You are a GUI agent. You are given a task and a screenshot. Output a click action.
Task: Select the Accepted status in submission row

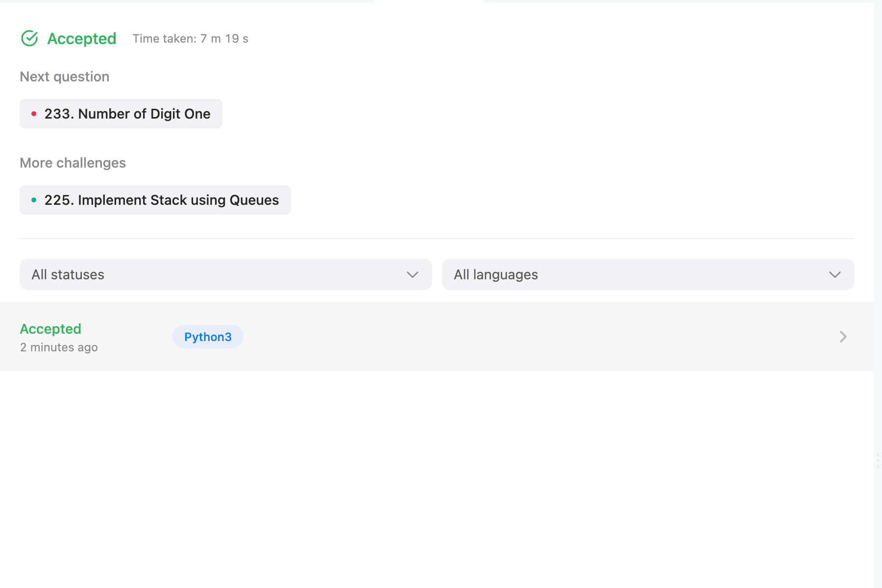click(x=50, y=329)
